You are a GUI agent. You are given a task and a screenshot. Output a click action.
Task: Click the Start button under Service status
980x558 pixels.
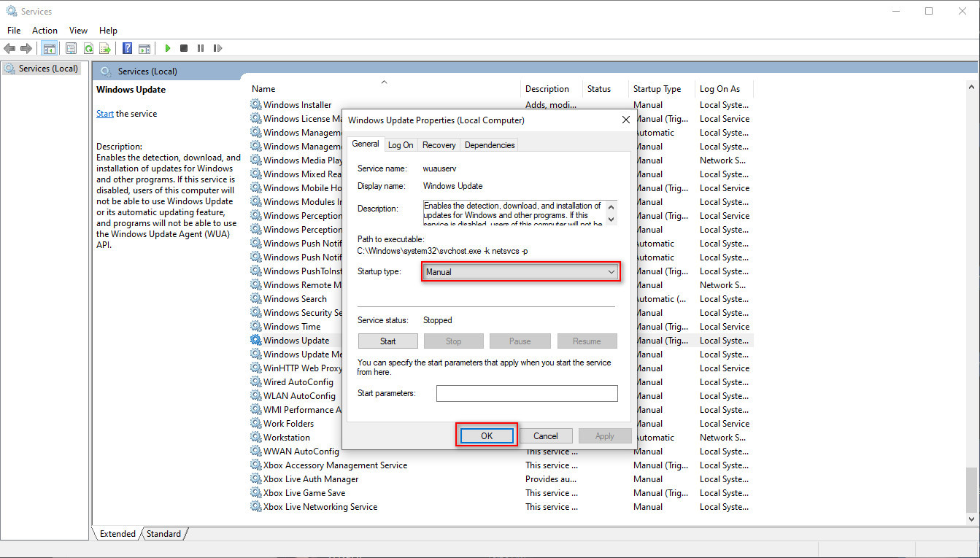click(388, 341)
